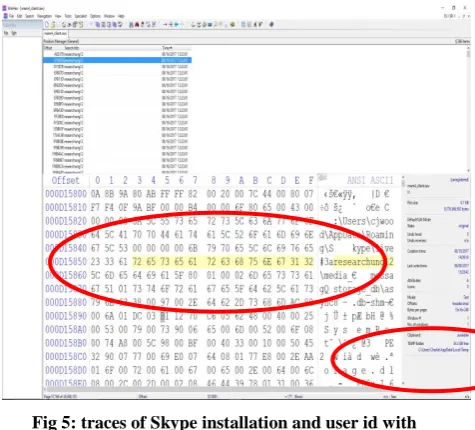Click the green round toolbar icon
The width and height of the screenshot is (475, 430).
[x=232, y=24]
